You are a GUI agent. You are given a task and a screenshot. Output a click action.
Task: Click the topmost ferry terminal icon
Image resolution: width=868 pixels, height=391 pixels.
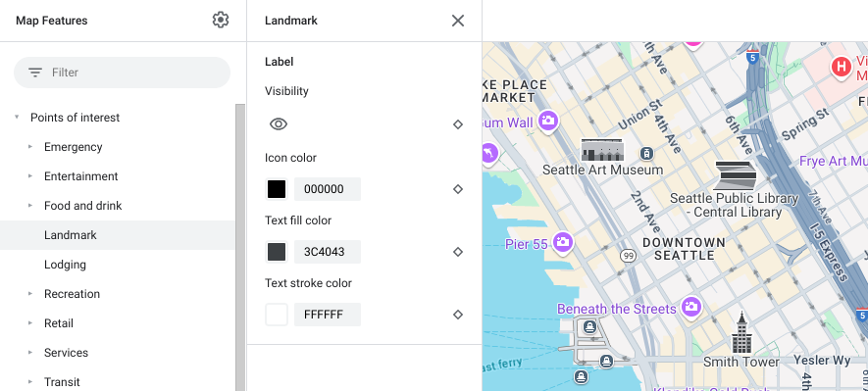[x=590, y=326]
